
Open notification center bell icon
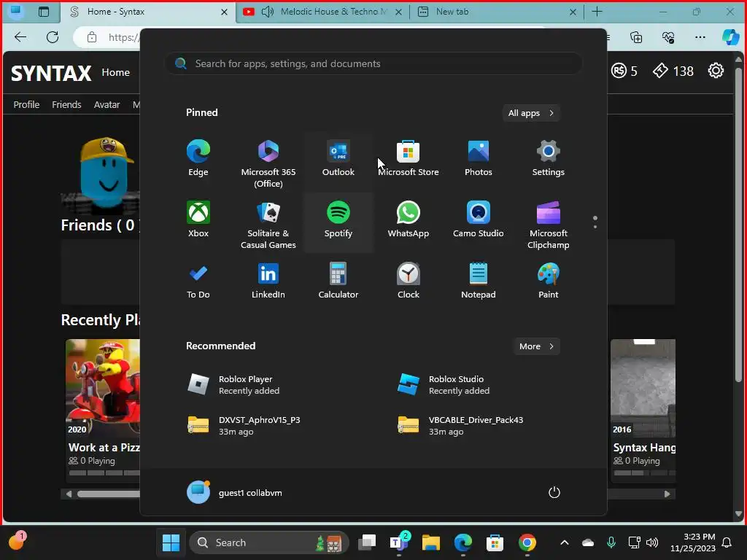[x=727, y=542]
